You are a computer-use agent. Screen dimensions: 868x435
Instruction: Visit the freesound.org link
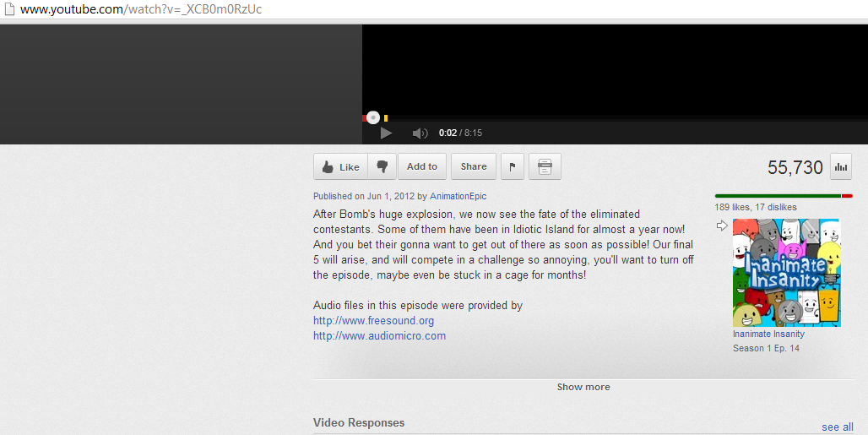[374, 320]
